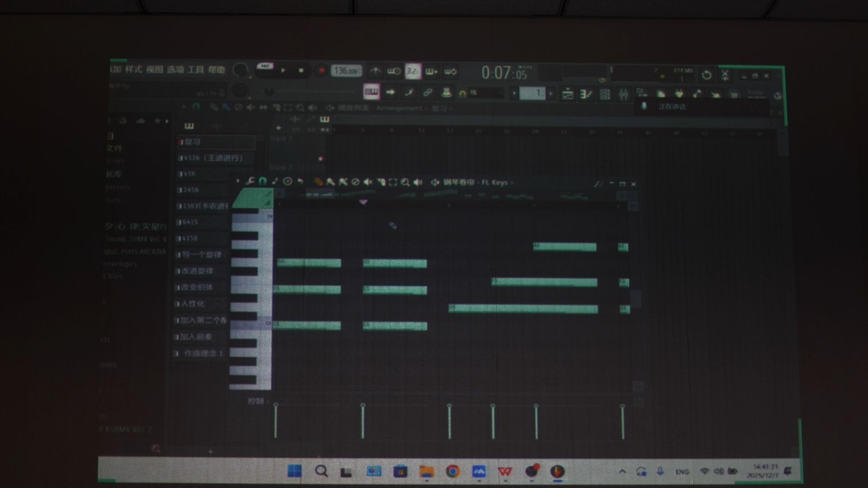Select the 人性化 pattern
Screen dimensions: 868x488
pyautogui.click(x=201, y=304)
